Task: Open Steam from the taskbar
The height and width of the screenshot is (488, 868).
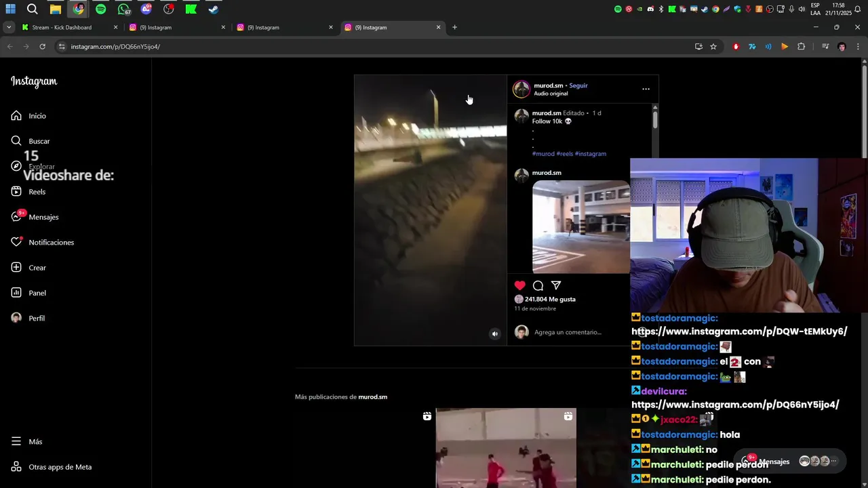Action: [x=214, y=9]
